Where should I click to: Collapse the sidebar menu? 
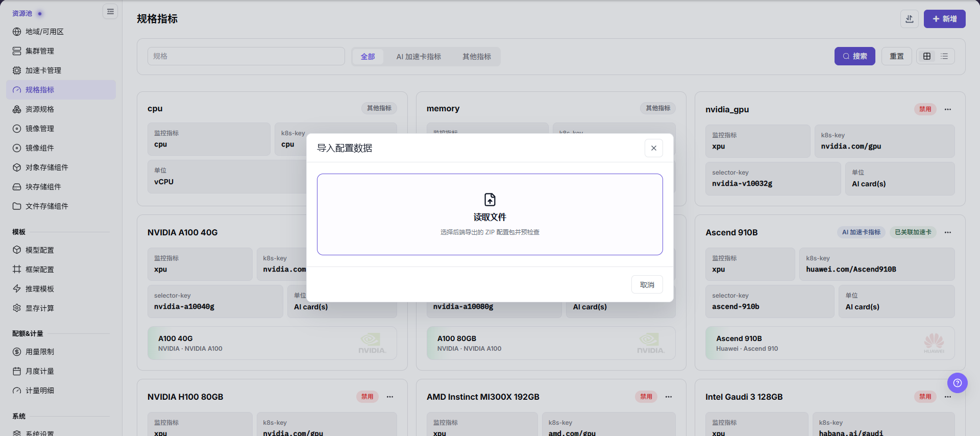pyautogui.click(x=110, y=12)
